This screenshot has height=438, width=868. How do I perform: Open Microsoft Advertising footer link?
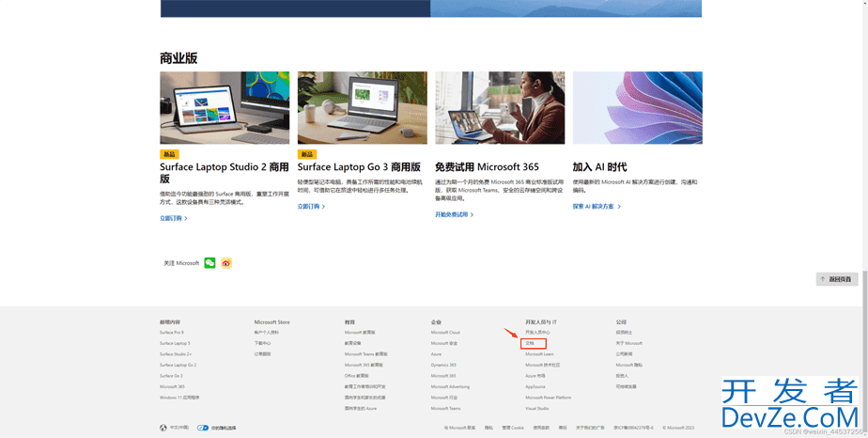[450, 386]
